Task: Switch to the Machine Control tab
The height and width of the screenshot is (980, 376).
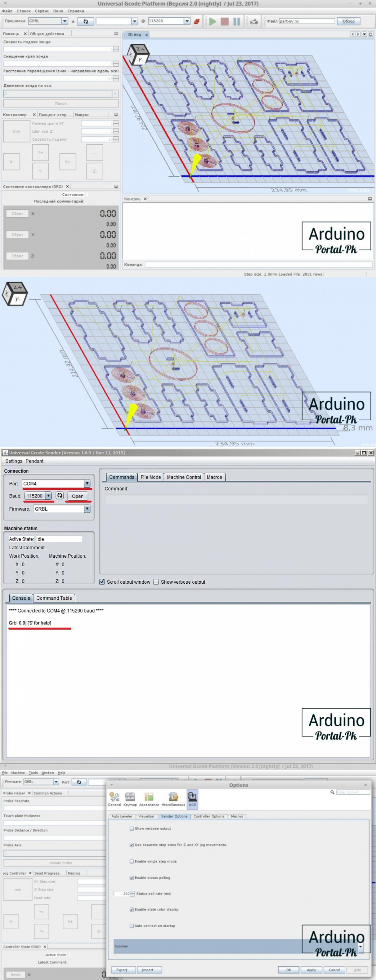Action: click(x=184, y=477)
